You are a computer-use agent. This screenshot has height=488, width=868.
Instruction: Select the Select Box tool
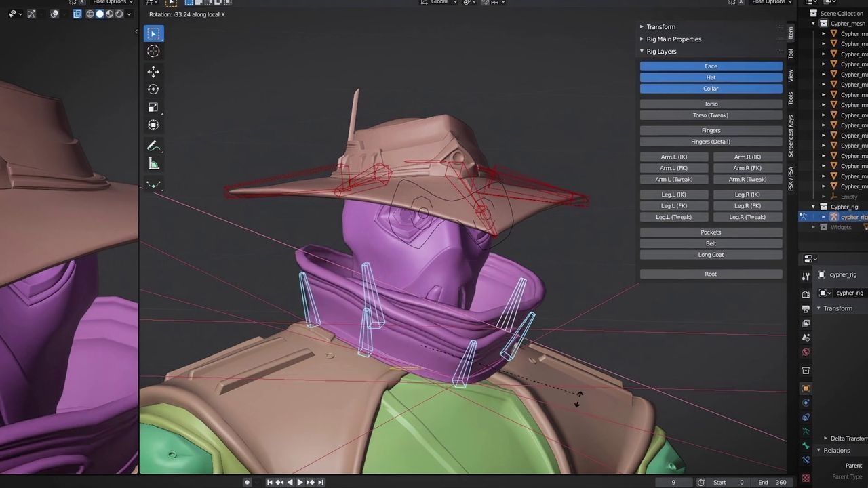(x=153, y=34)
